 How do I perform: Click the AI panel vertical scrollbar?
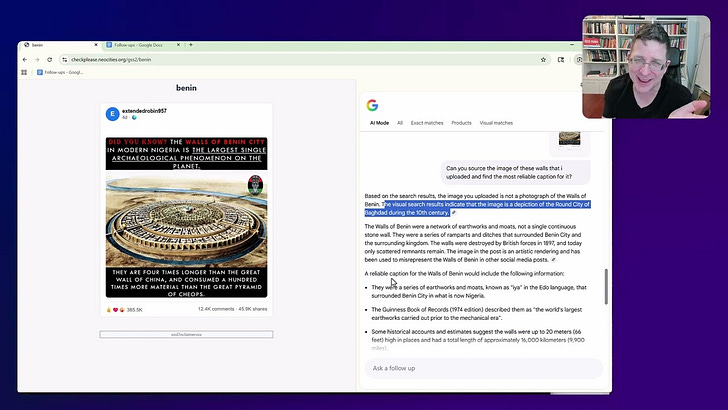tap(606, 286)
